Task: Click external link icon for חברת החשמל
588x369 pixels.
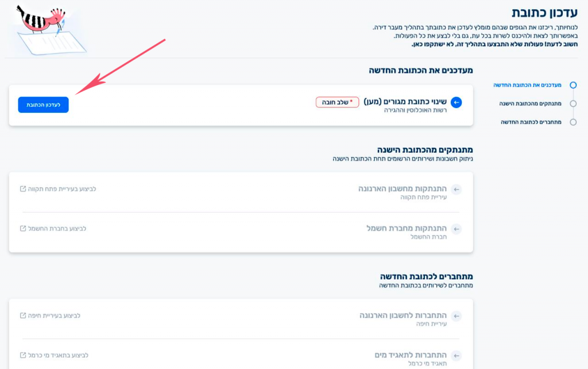Action: pyautogui.click(x=23, y=228)
